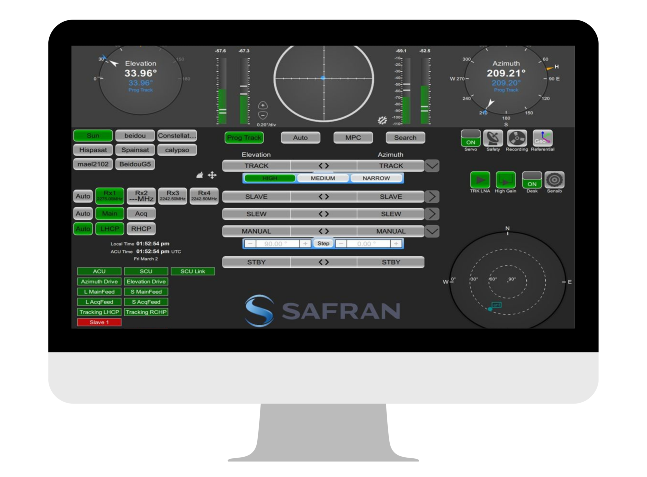Image resolution: width=647 pixels, height=477 pixels.
Task: Select the MEDIUM track bandwidth segment
Action: pos(323,178)
